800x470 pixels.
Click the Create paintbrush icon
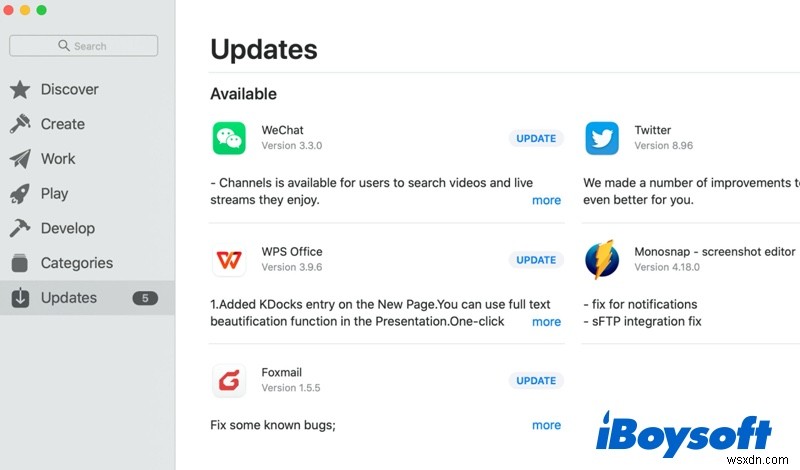tap(20, 124)
